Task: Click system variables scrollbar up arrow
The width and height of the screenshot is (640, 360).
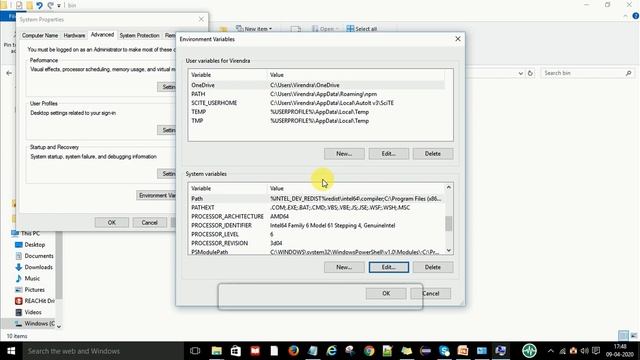Action: tap(449, 187)
